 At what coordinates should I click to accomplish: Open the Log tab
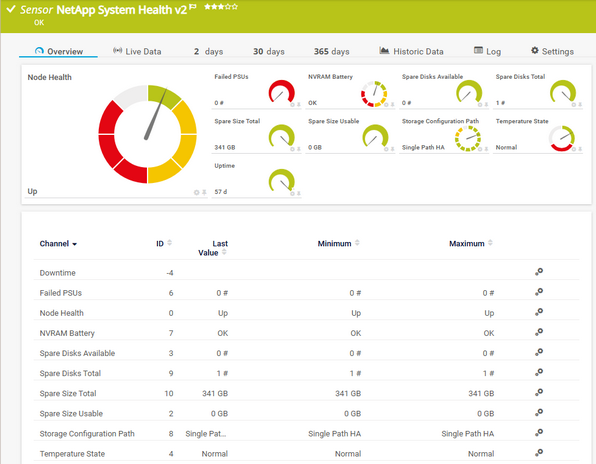point(488,51)
